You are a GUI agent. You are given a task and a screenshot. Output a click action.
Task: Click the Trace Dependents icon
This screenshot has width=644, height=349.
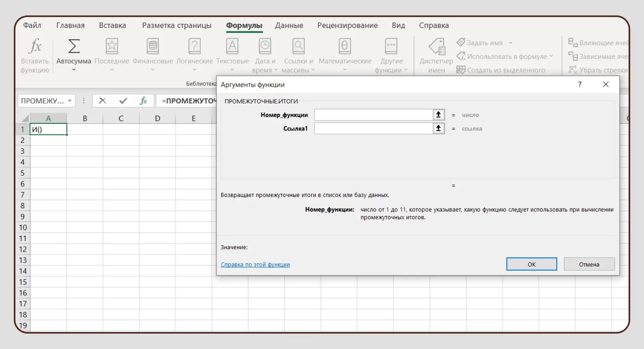[x=573, y=56]
